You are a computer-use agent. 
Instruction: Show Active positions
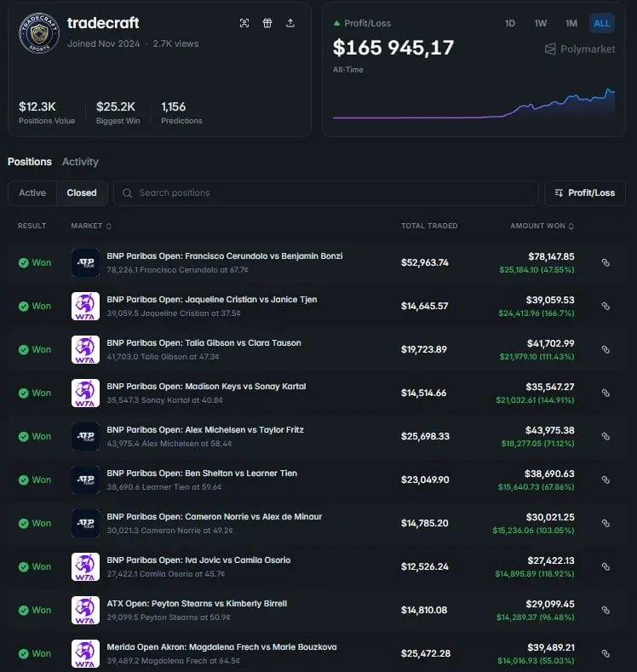point(32,192)
